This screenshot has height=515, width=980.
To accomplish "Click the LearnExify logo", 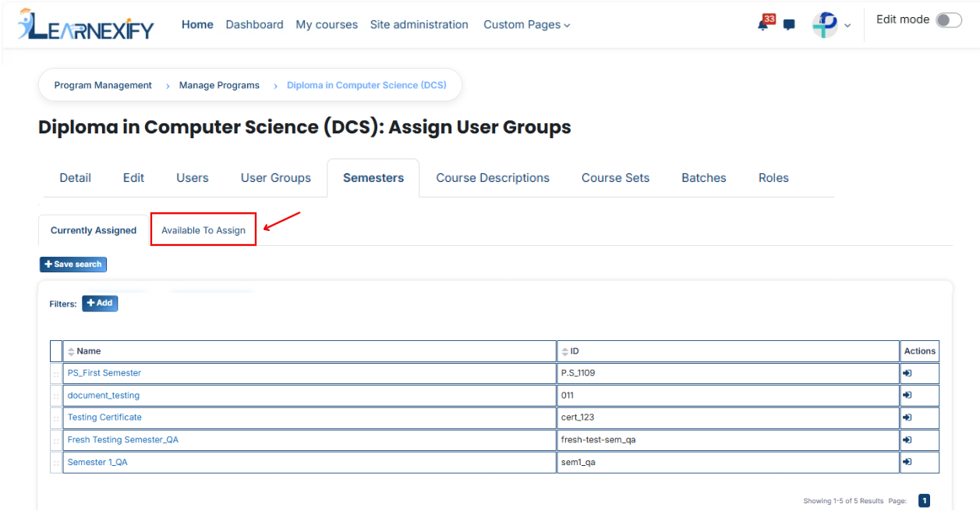I will [86, 25].
